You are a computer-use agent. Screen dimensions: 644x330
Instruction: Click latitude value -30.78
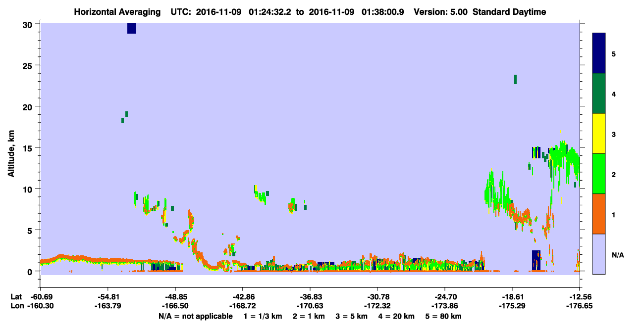point(377,297)
